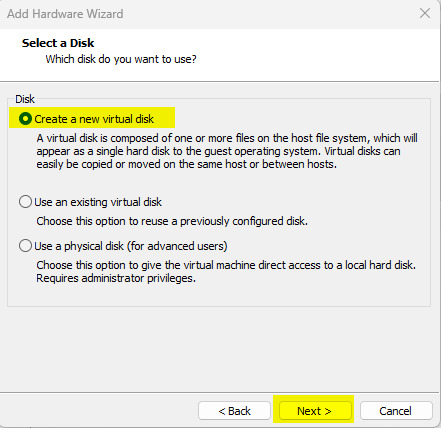Click the 'Create a new virtual disk' label text
The height and width of the screenshot is (428, 441).
tap(94, 119)
